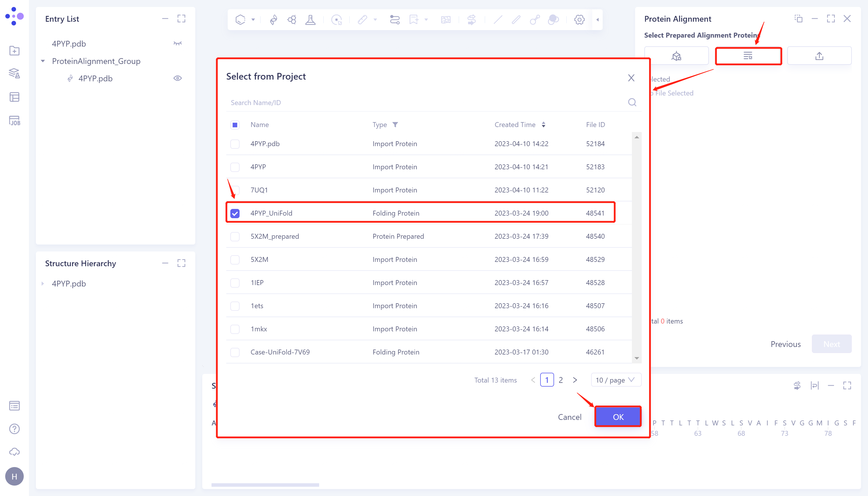This screenshot has height=496, width=868.
Task: Expand 4PYP.pdb in Structure Hierarchy
Action: pyautogui.click(x=43, y=283)
